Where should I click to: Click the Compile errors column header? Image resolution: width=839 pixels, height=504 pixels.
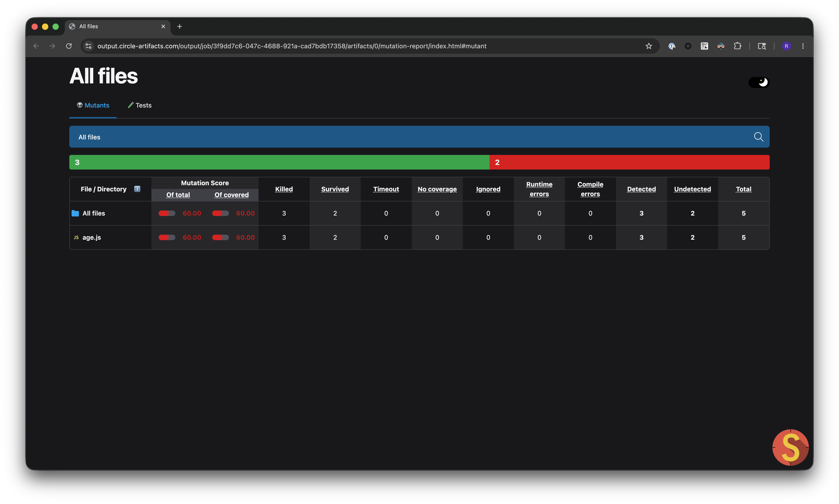tap(590, 189)
